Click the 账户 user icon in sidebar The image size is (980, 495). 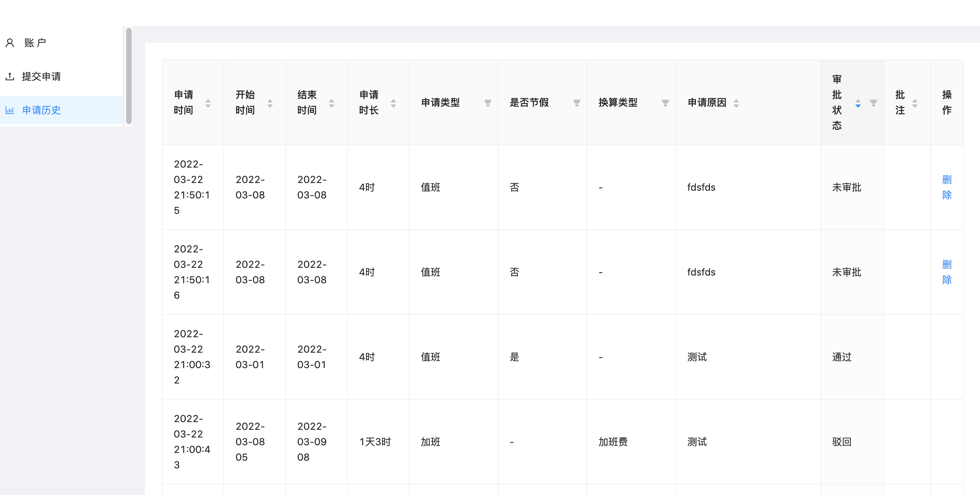[x=10, y=43]
